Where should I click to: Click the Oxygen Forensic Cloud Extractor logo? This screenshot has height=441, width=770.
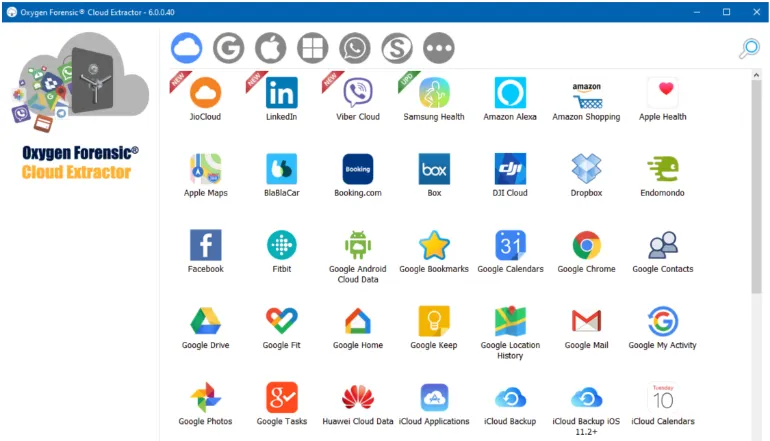pos(80,107)
